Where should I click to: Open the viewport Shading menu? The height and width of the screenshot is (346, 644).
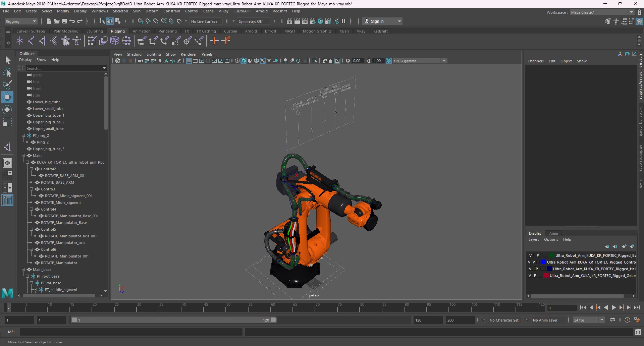click(x=134, y=54)
